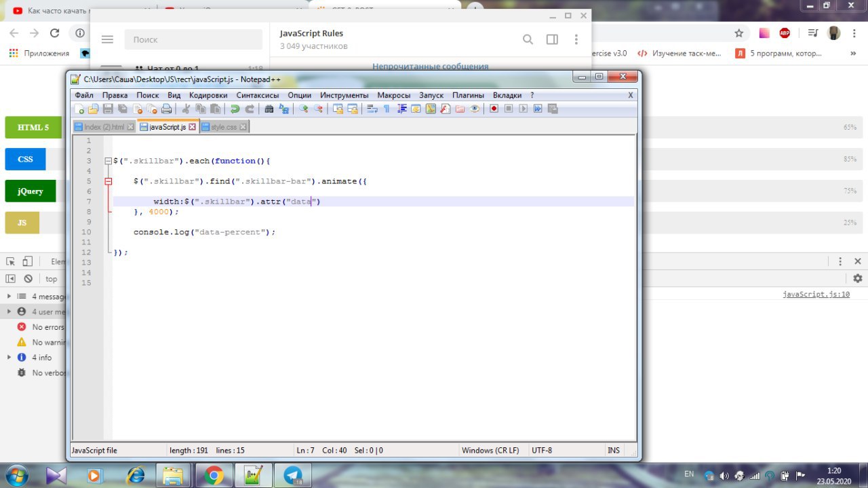This screenshot has height=488, width=868.
Task: Click the Stop Recording macro button
Action: [x=508, y=109]
